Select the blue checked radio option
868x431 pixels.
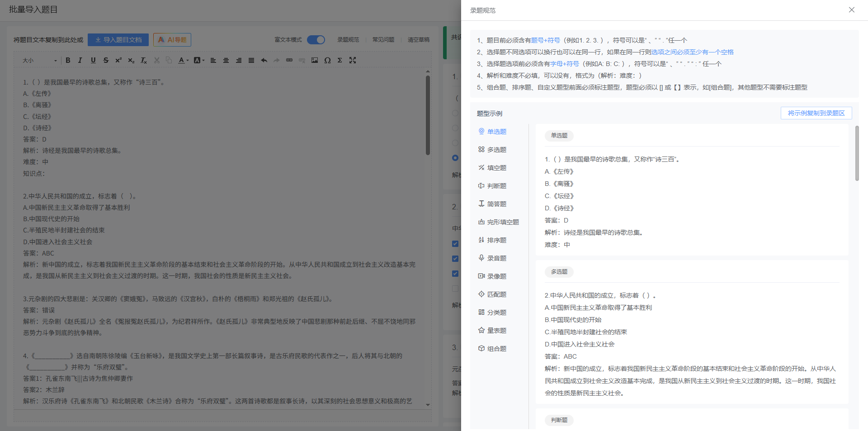click(455, 158)
